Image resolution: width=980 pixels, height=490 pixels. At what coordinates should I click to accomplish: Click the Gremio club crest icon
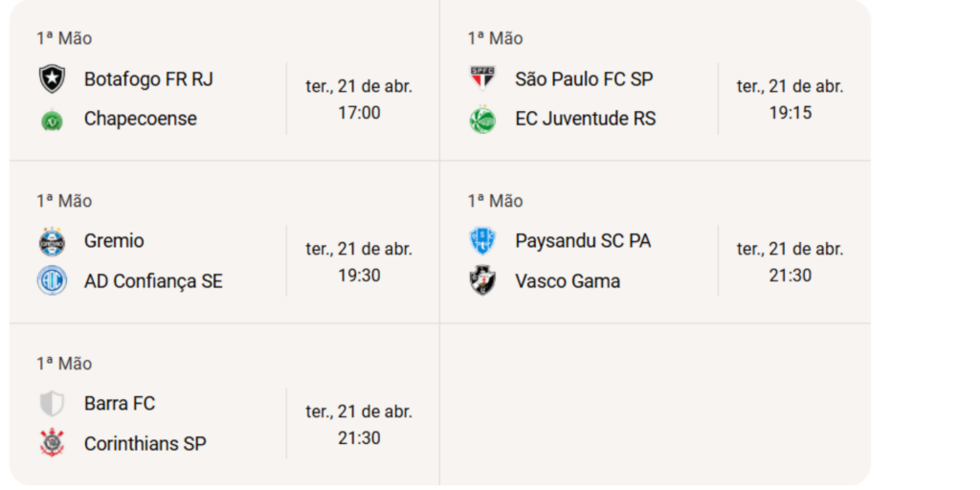click(x=52, y=241)
